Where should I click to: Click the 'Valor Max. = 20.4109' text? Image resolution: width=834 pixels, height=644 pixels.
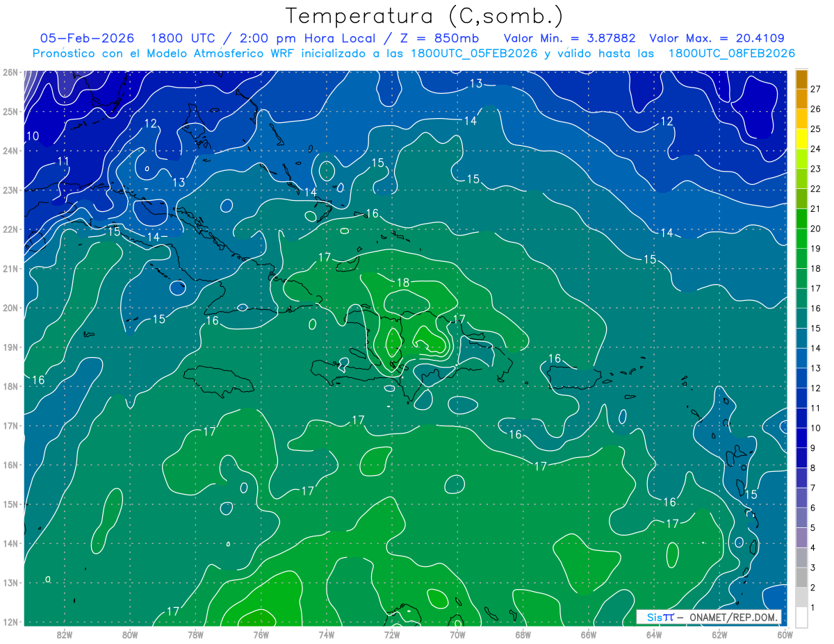717,38
